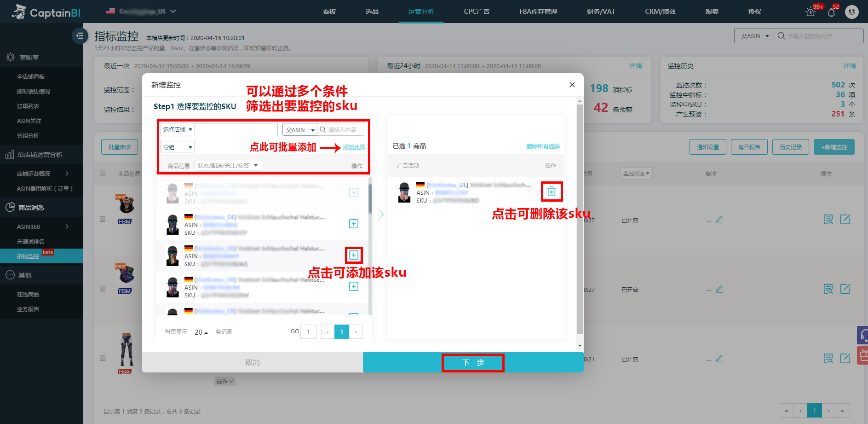This screenshot has width=868, height=424.
Task: Open the store/country selector dropdown in top bar
Action: point(141,11)
